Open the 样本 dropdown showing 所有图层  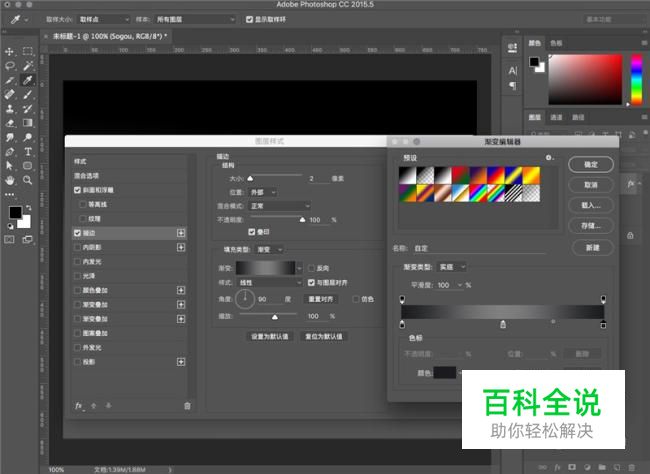195,19
